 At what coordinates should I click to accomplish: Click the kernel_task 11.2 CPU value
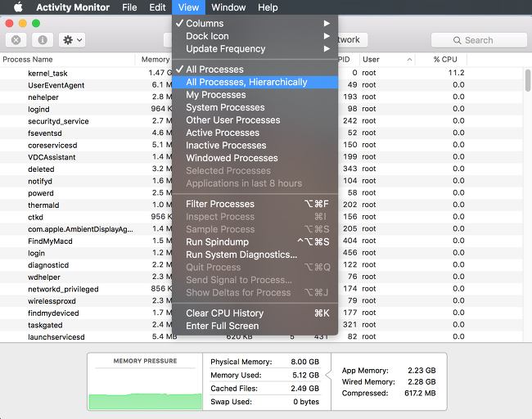456,73
